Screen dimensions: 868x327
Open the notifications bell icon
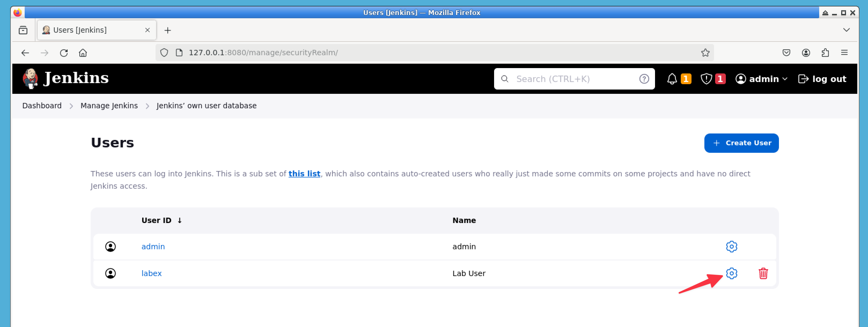point(672,79)
